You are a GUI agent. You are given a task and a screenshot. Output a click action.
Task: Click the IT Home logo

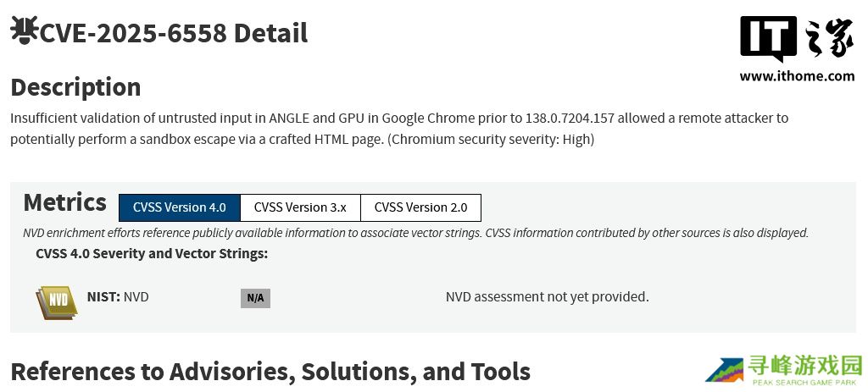[x=796, y=39]
